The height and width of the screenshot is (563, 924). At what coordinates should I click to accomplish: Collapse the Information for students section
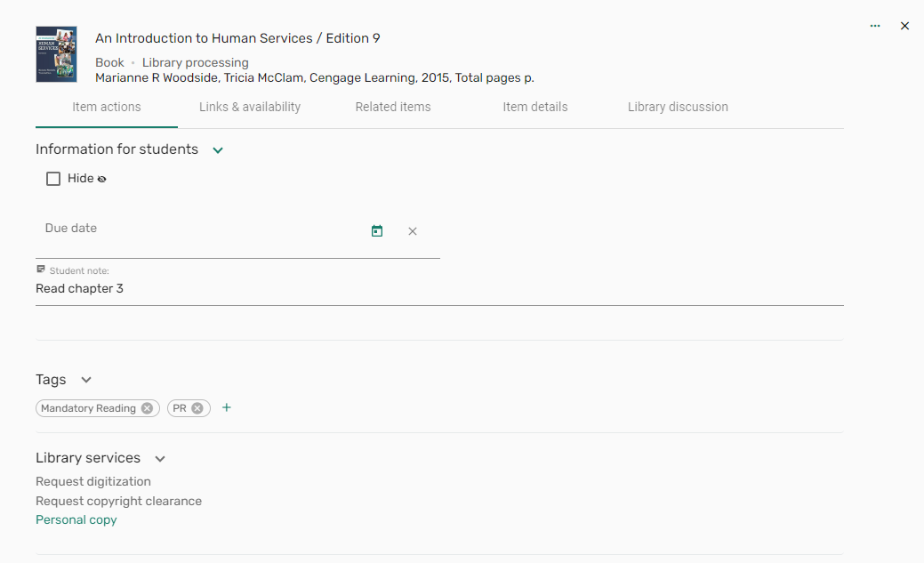(x=218, y=150)
